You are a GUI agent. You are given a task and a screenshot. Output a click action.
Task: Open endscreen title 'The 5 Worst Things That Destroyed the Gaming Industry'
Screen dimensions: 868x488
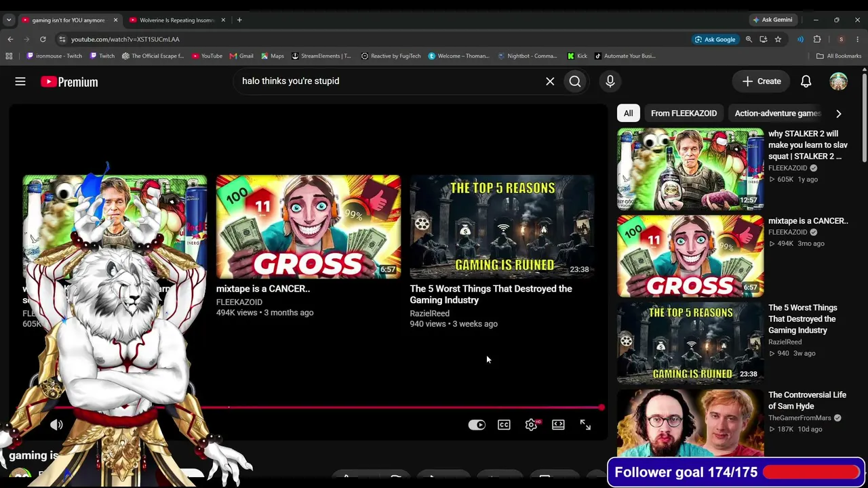pyautogui.click(x=491, y=294)
